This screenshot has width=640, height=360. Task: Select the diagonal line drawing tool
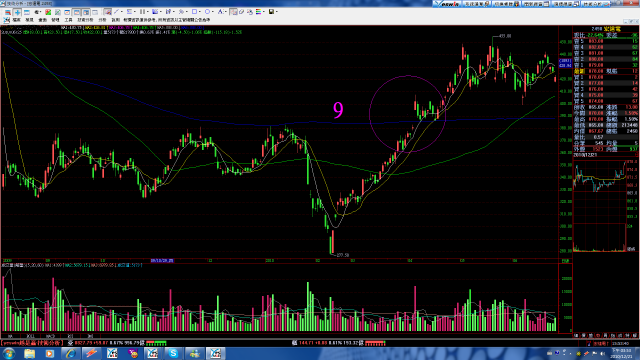pos(116,12)
